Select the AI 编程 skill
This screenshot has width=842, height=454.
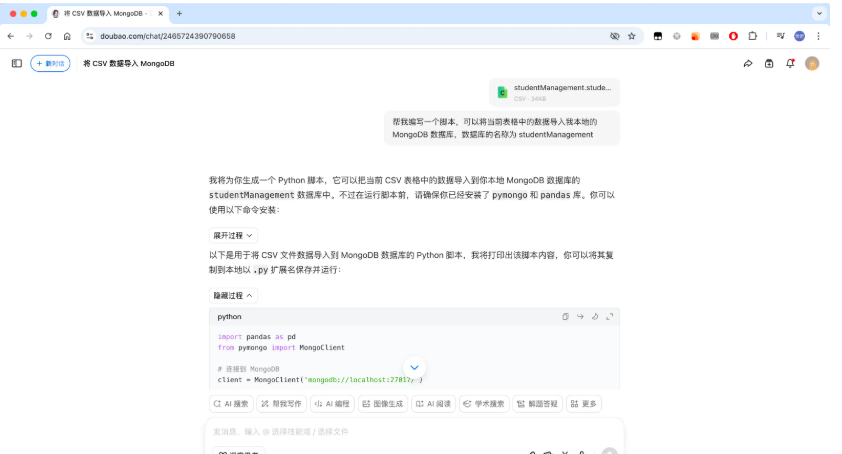[x=332, y=403]
